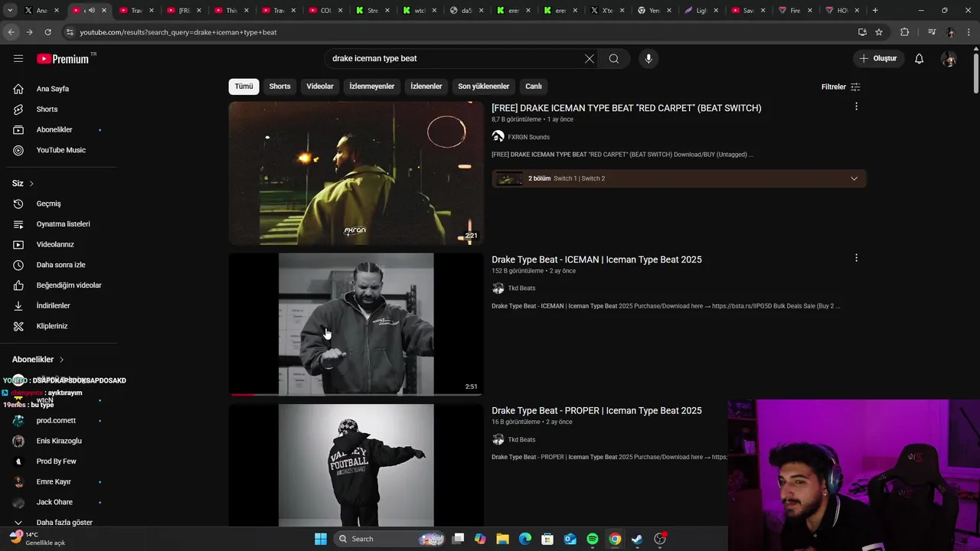980x551 pixels.
Task: Open Shorts in the sidebar
Action: point(59,109)
